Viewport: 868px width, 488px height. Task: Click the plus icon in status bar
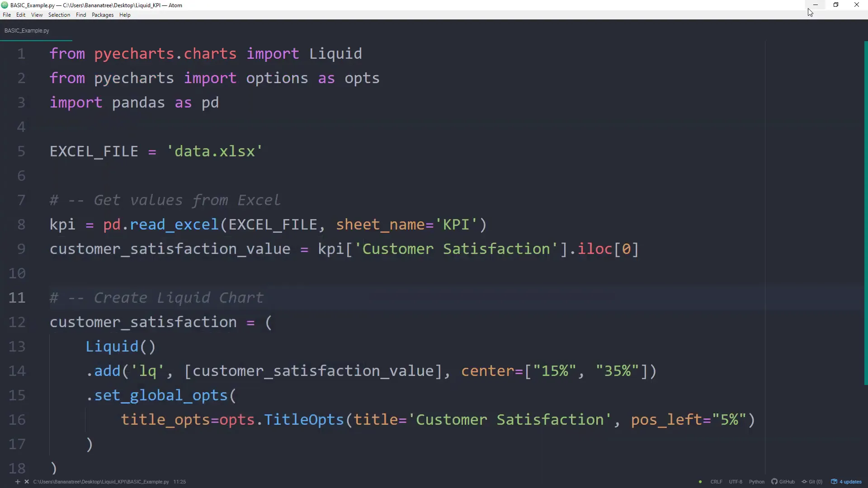(x=18, y=482)
